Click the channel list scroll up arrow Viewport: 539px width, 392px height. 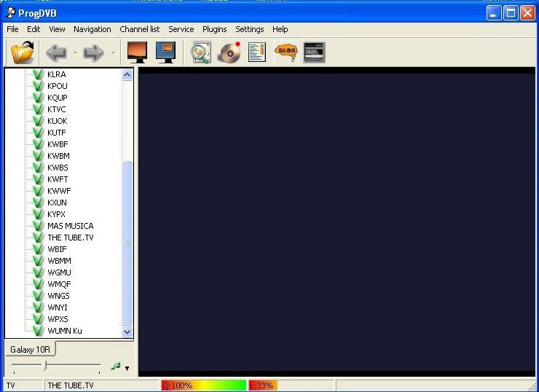pyautogui.click(x=127, y=74)
